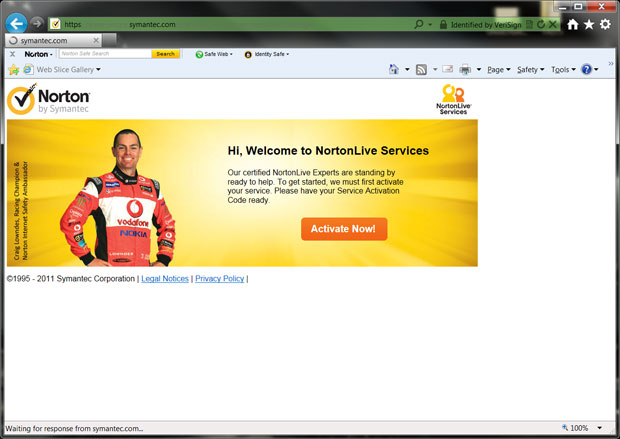Minimize the browser window
This screenshot has height=439, width=620.
[x=562, y=6]
